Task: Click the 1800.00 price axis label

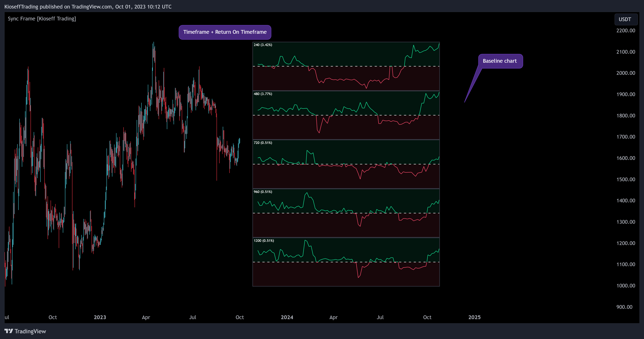Action: [626, 116]
